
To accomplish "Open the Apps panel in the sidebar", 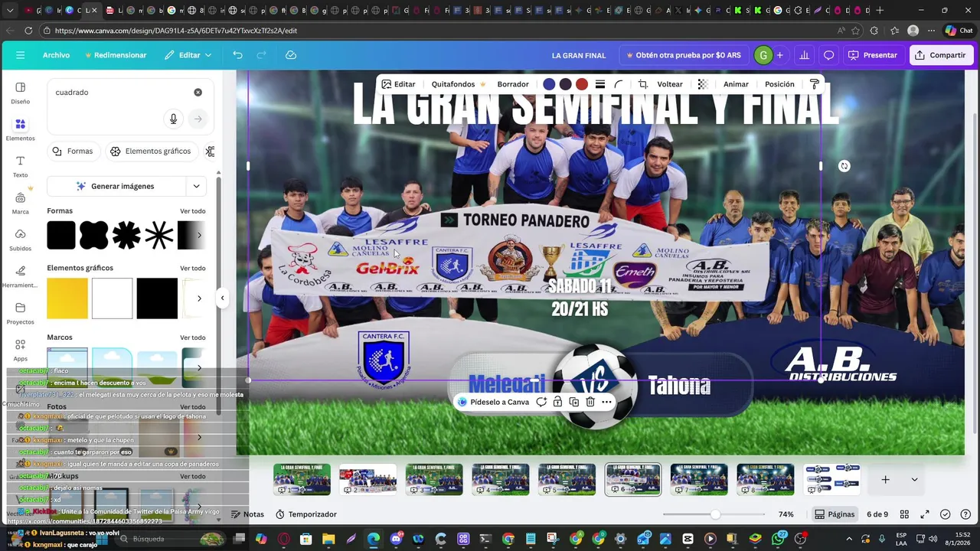I will (x=20, y=350).
